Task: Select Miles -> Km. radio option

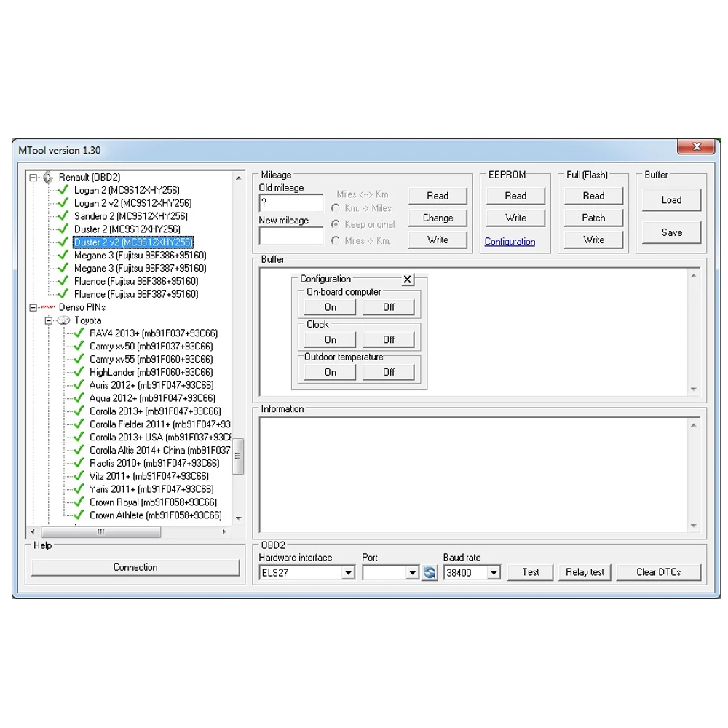Action: (335, 240)
